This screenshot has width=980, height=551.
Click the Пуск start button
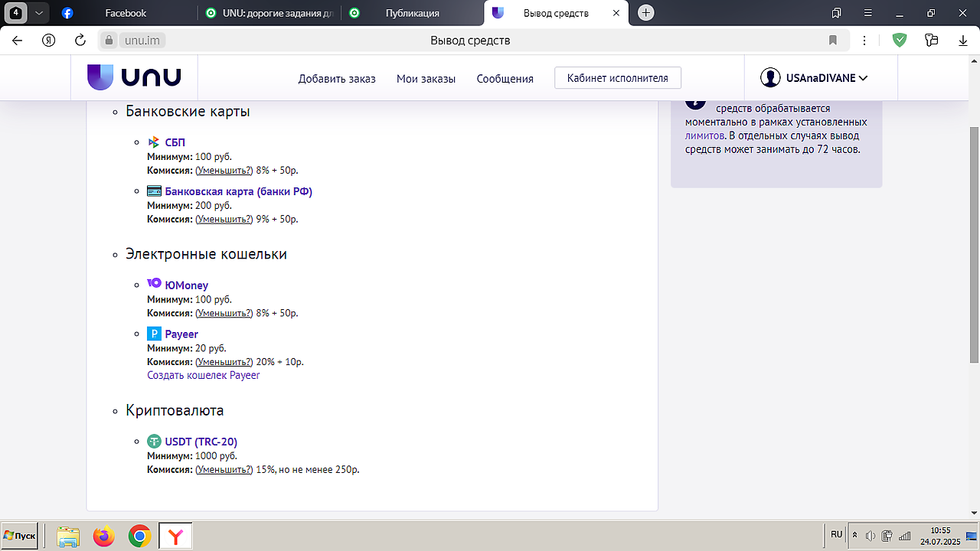(20, 536)
